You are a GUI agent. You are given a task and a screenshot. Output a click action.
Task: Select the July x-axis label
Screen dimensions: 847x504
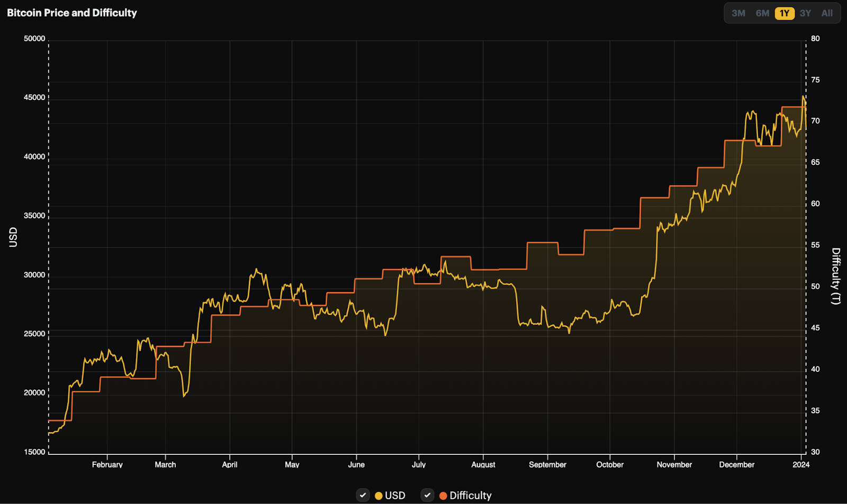[418, 464]
